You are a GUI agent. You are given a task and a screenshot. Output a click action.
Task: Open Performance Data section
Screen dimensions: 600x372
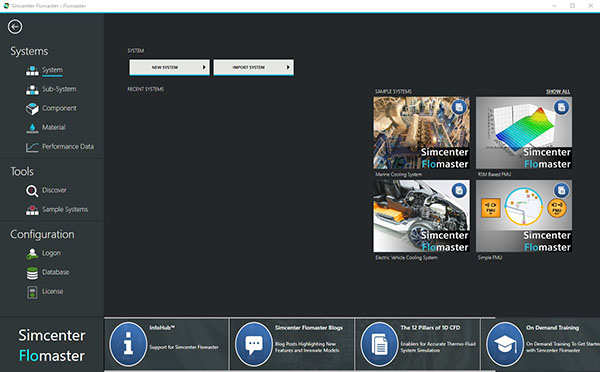coord(68,147)
